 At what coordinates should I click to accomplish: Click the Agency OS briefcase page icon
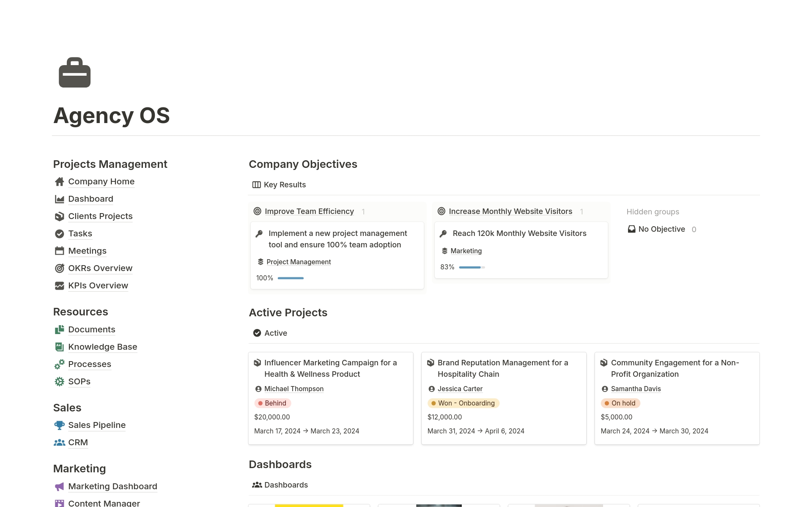tap(74, 72)
